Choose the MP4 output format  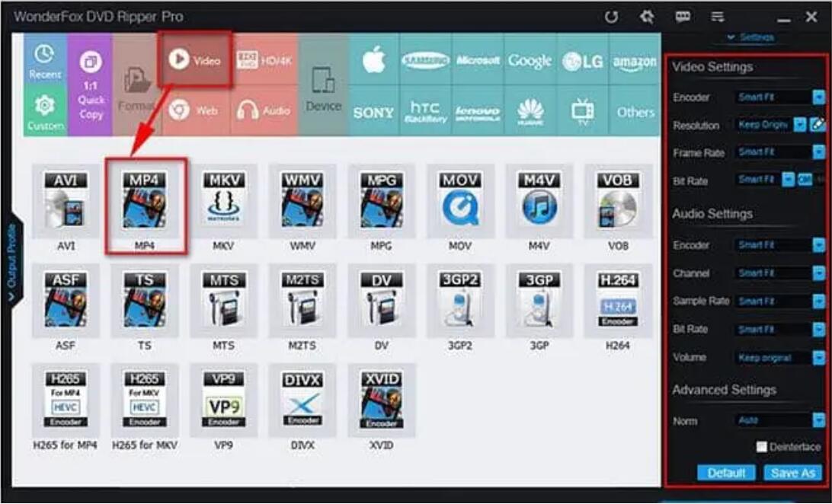(144, 201)
